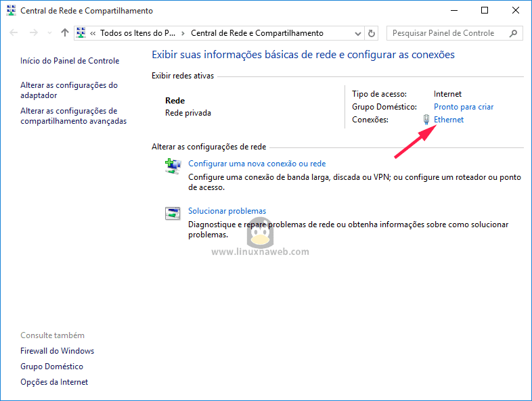Click the Solucionar problemas troubleshooter icon
This screenshot has height=401, width=532.
(x=173, y=213)
